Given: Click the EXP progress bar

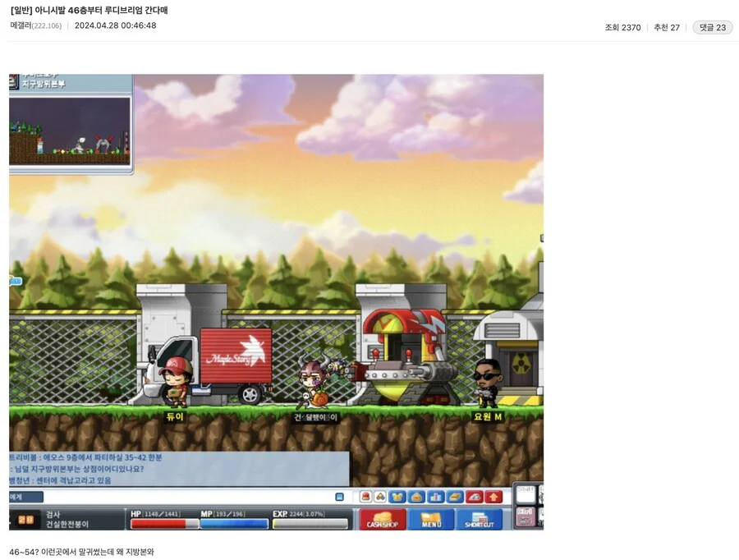Looking at the screenshot, I should pyautogui.click(x=310, y=524).
